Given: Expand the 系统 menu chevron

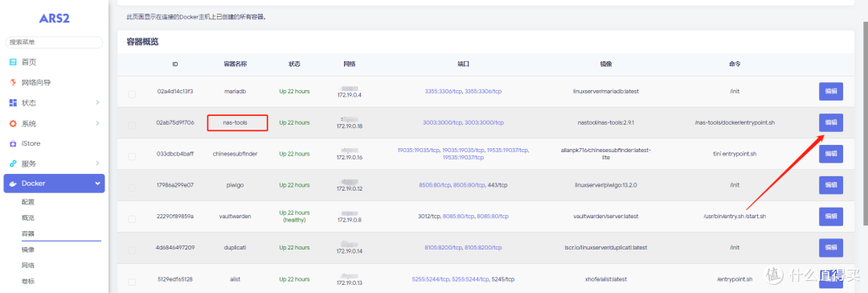Looking at the screenshot, I should [97, 123].
